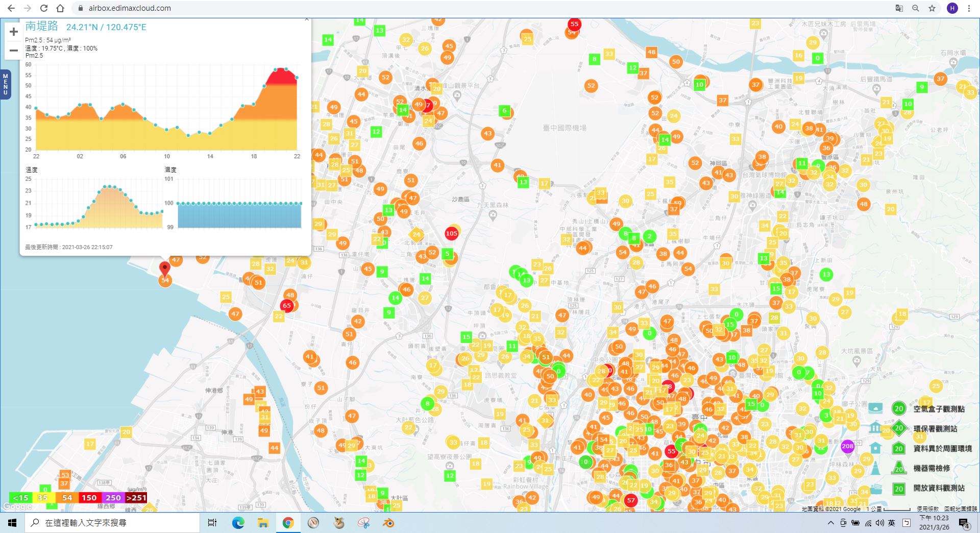
Task: Click the teal house legend icon
Action: 875,448
